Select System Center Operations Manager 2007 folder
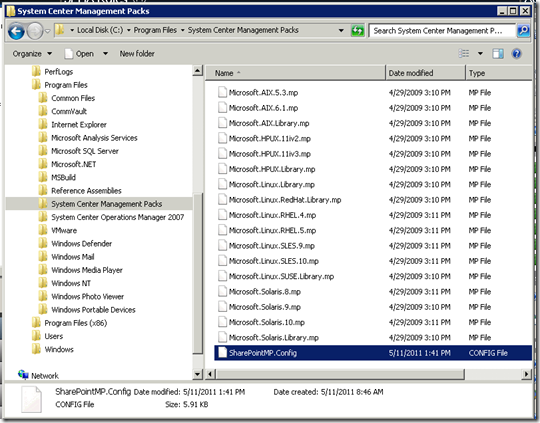Viewport: 540px width, 423px height. click(x=112, y=217)
